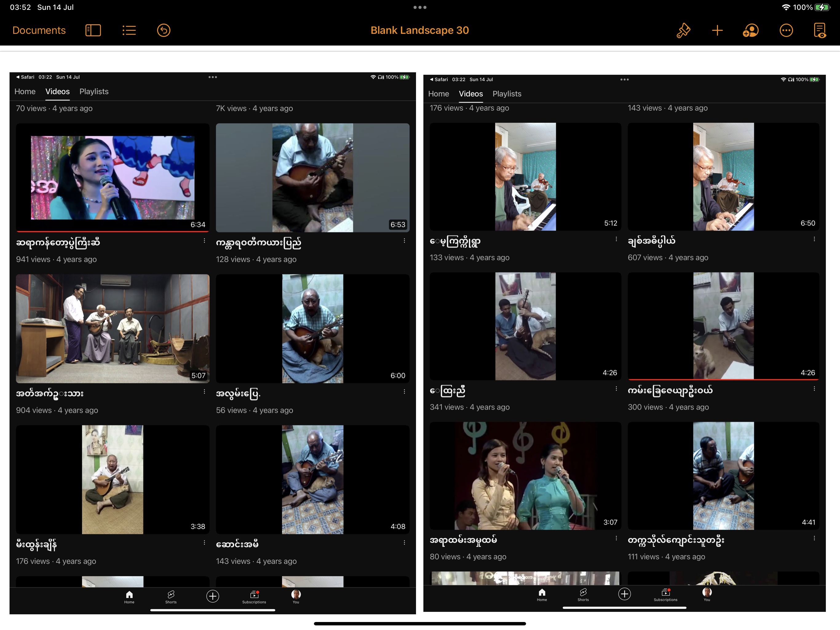This screenshot has width=840, height=630.
Task: Tap the Playlists tab in left screenshot
Action: [x=94, y=92]
